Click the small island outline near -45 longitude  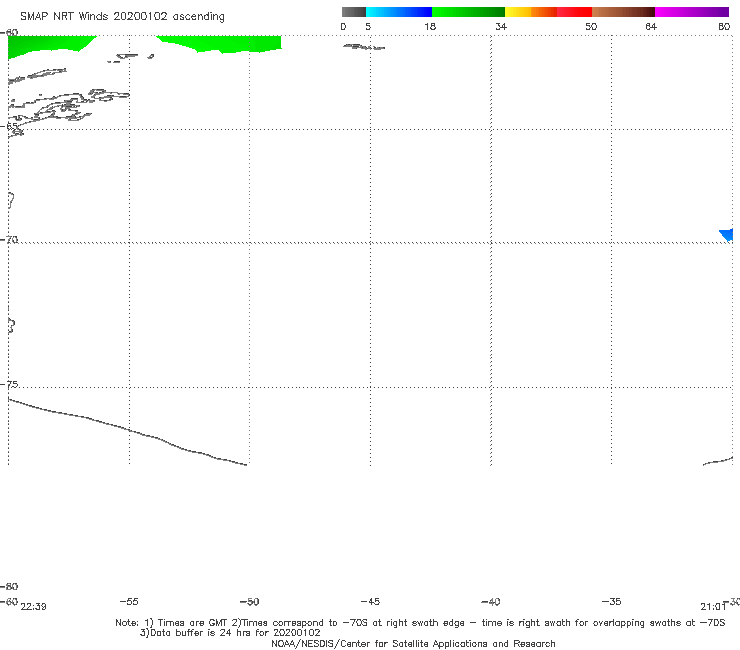[364, 47]
